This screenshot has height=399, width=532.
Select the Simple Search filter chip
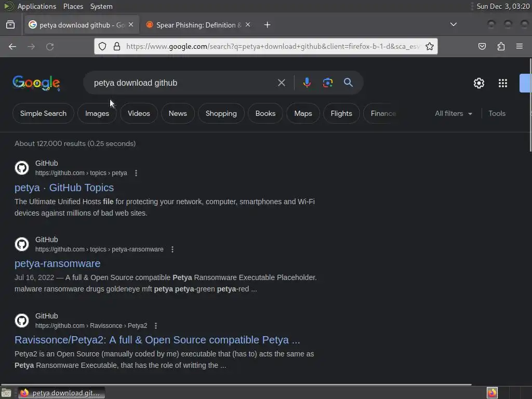click(43, 113)
